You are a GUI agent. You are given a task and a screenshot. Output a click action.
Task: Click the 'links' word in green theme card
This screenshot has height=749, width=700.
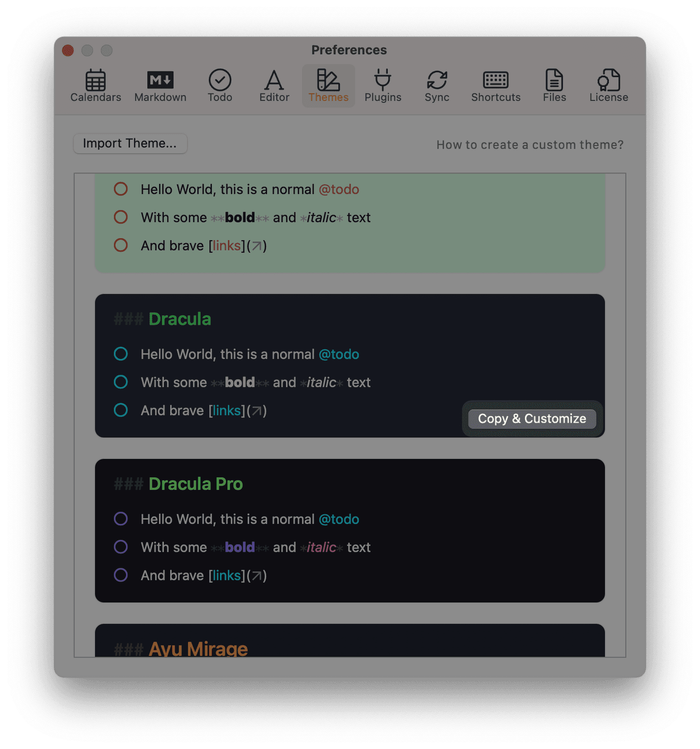tap(226, 245)
